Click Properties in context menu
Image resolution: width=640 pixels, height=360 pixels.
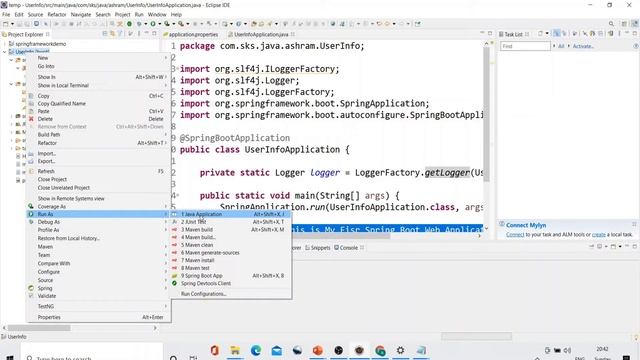[98, 317]
